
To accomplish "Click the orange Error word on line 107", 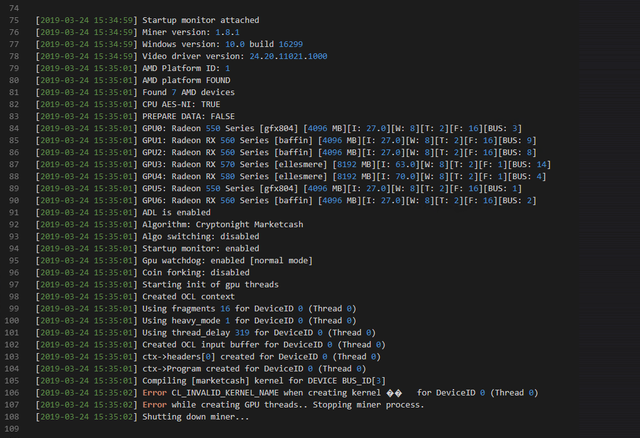I will pyautogui.click(x=154, y=405).
